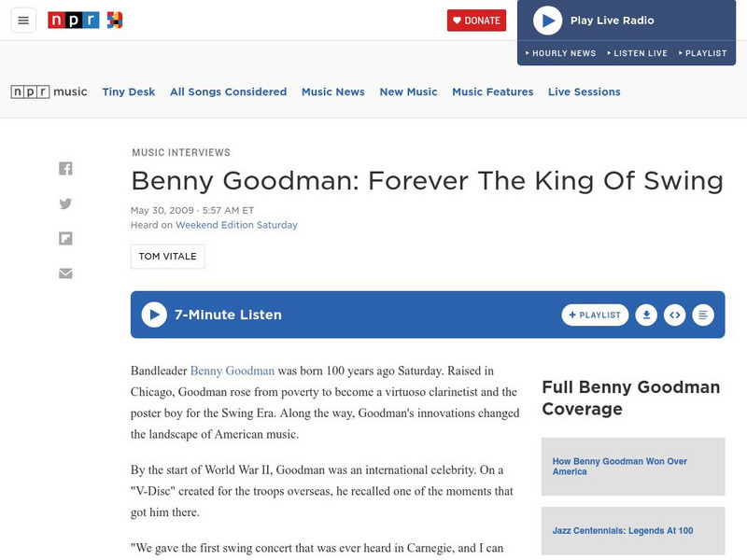Screen dimensions: 747x560
Task: Download the 7-minute audio story
Action: 646,315
